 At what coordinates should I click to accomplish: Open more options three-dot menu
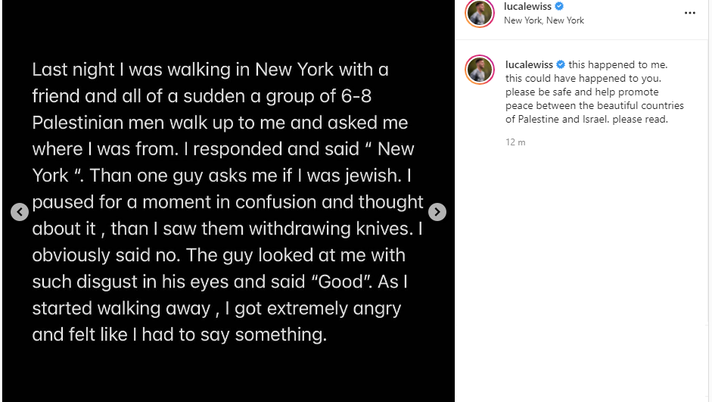(x=690, y=13)
